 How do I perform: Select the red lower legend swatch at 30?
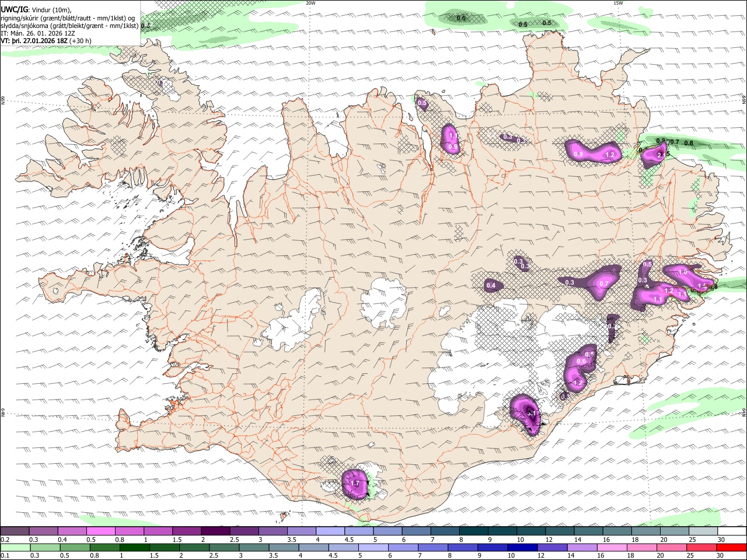click(x=732, y=547)
